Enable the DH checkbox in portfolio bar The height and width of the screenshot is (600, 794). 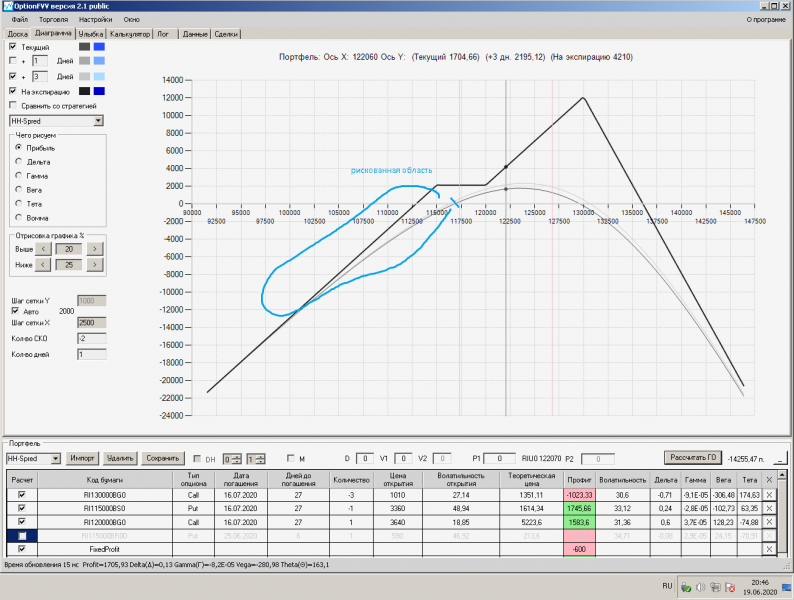coord(197,458)
